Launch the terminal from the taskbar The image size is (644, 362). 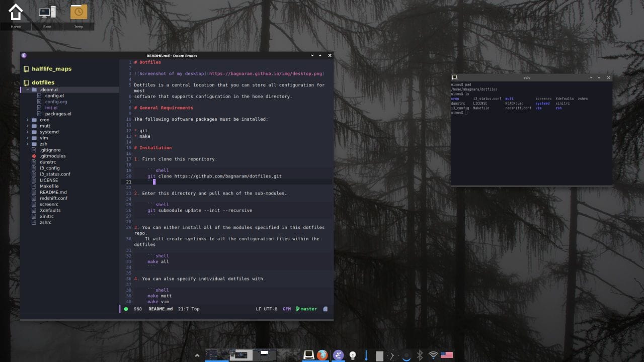point(308,355)
